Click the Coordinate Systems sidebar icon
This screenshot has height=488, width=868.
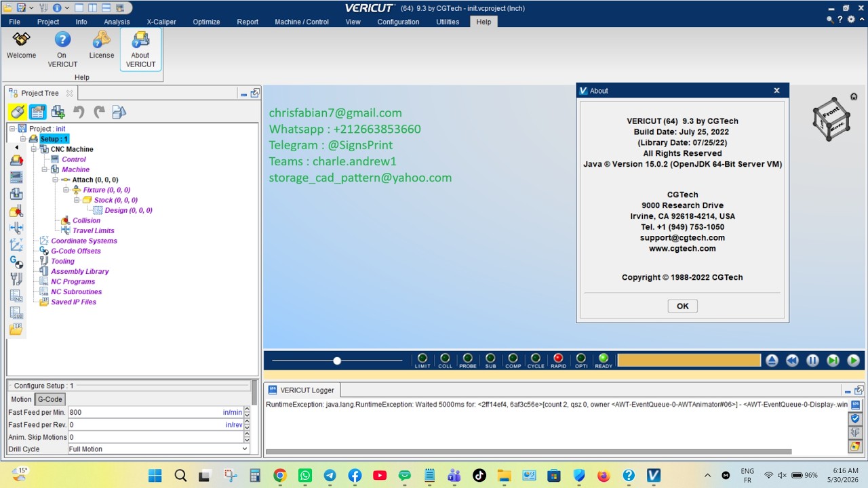[16, 245]
